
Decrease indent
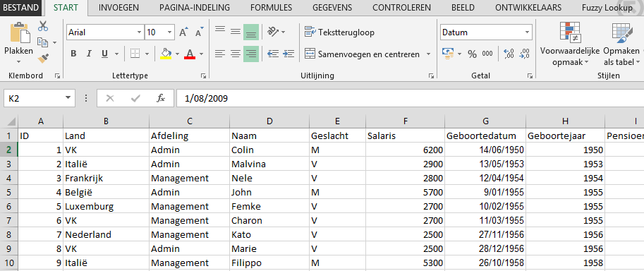coord(273,54)
